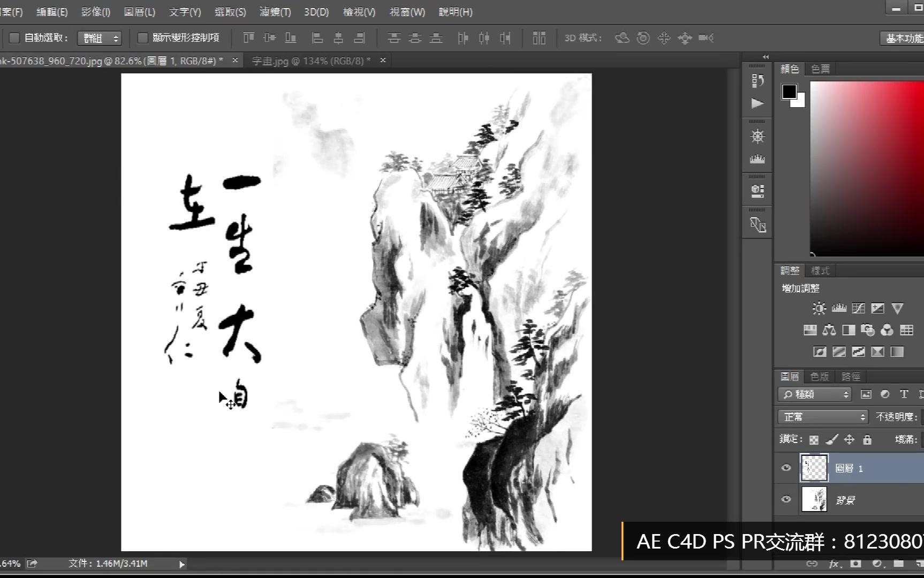Select the Levels adjustment icon
This screenshot has height=578, width=924.
point(839,308)
